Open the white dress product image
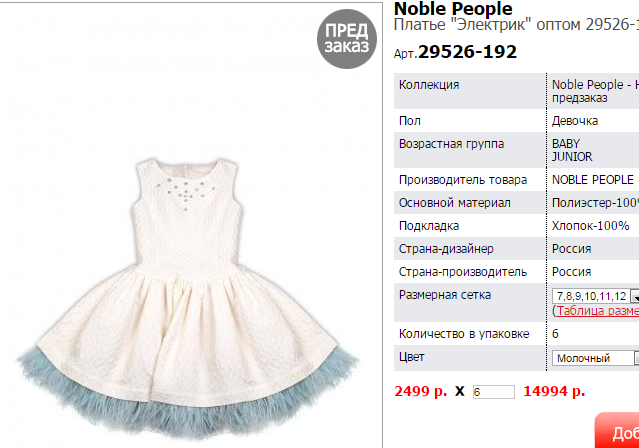This screenshot has height=448, width=639. (188, 298)
